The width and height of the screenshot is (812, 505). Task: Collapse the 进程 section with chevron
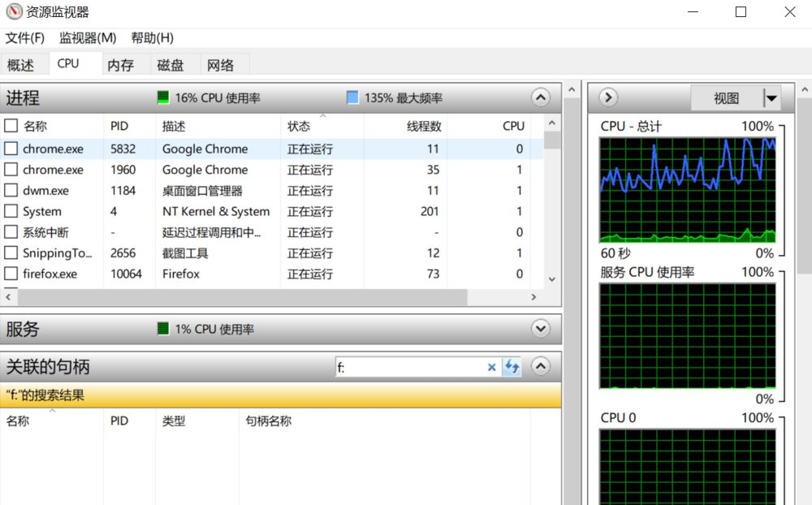tap(541, 98)
